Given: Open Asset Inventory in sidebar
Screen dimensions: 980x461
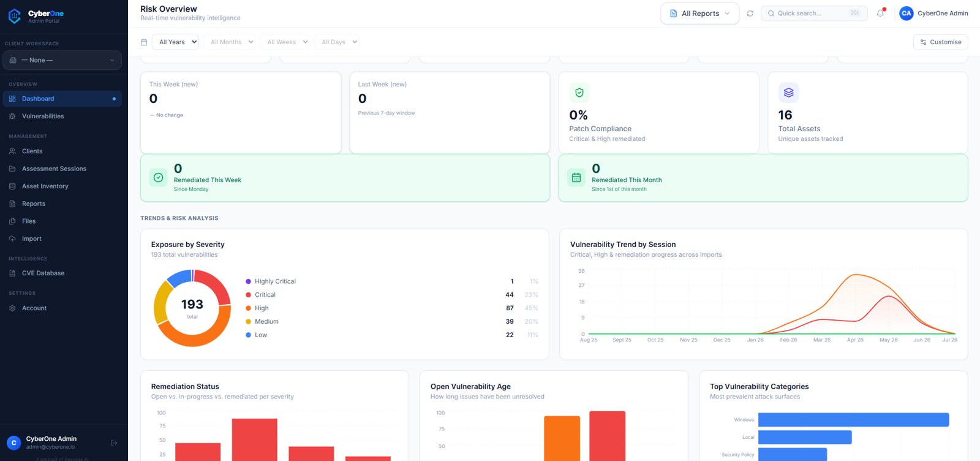Looking at the screenshot, I should [x=62, y=186].
